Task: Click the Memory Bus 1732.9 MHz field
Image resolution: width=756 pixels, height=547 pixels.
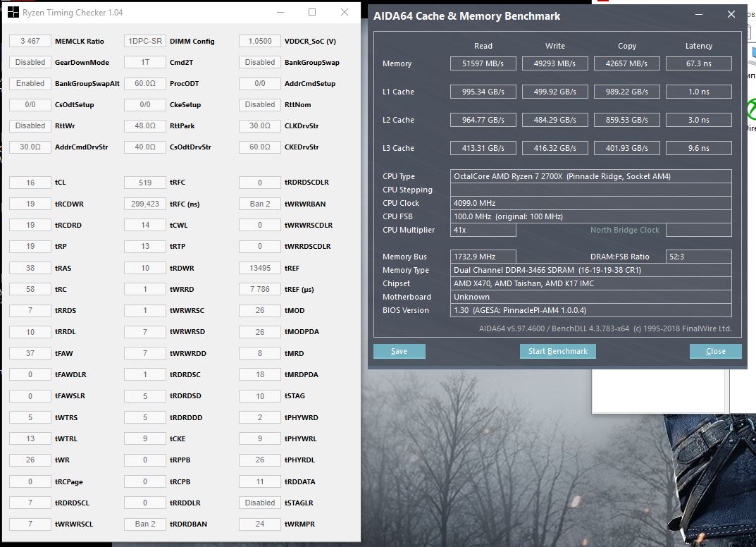Action: pos(483,257)
